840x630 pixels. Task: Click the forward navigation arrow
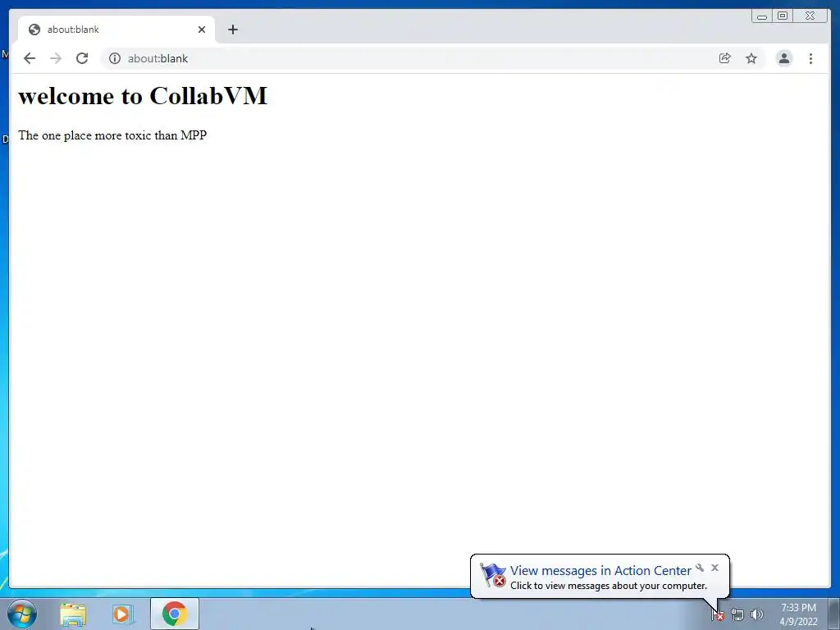[56, 58]
